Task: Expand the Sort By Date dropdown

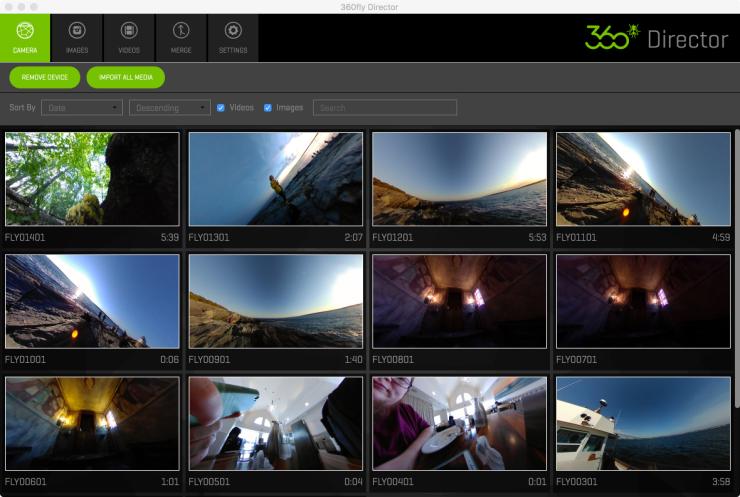Action: click(x=81, y=108)
